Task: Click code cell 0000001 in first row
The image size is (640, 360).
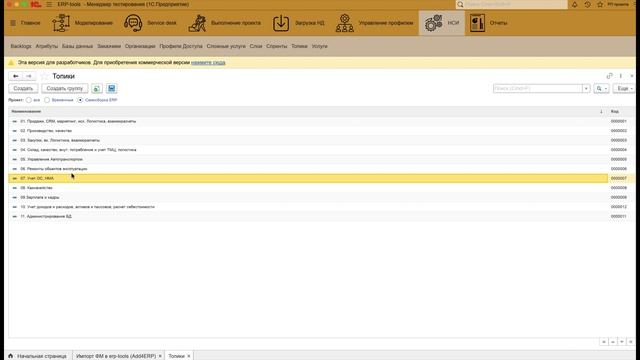Action: 619,121
